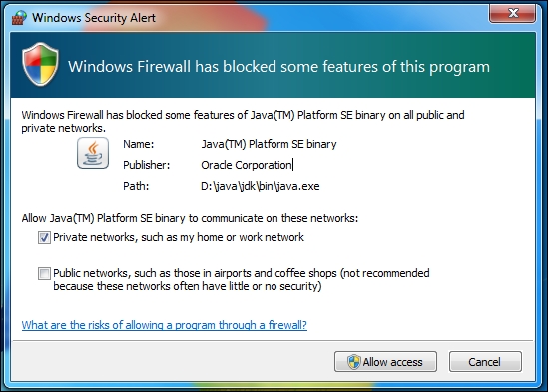Click the Path field label
This screenshot has height=392, width=548.
136,186
